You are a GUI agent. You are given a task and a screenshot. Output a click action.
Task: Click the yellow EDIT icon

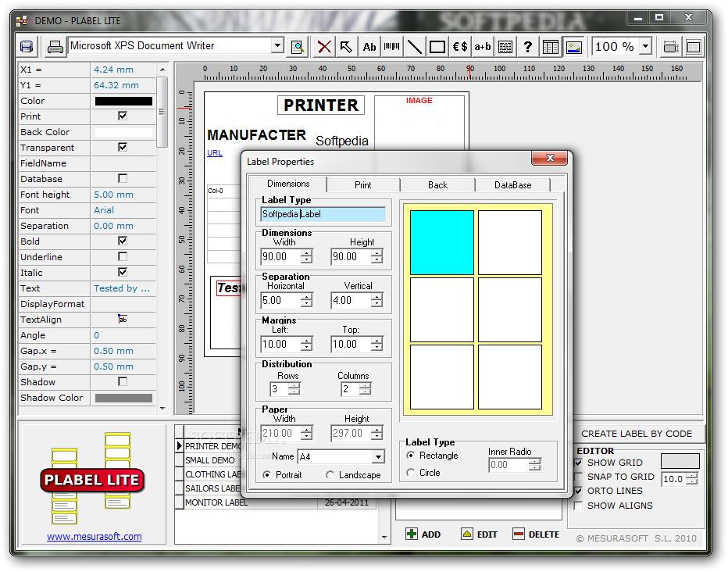466,534
